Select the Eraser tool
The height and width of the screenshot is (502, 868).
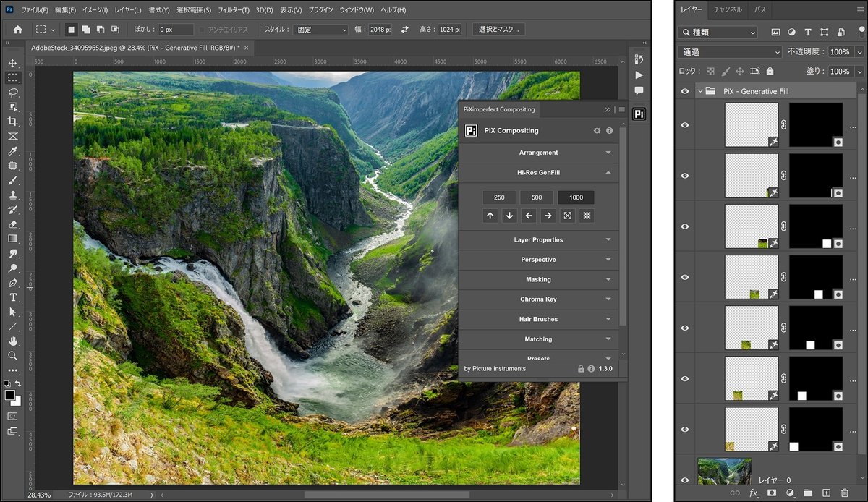(x=13, y=224)
